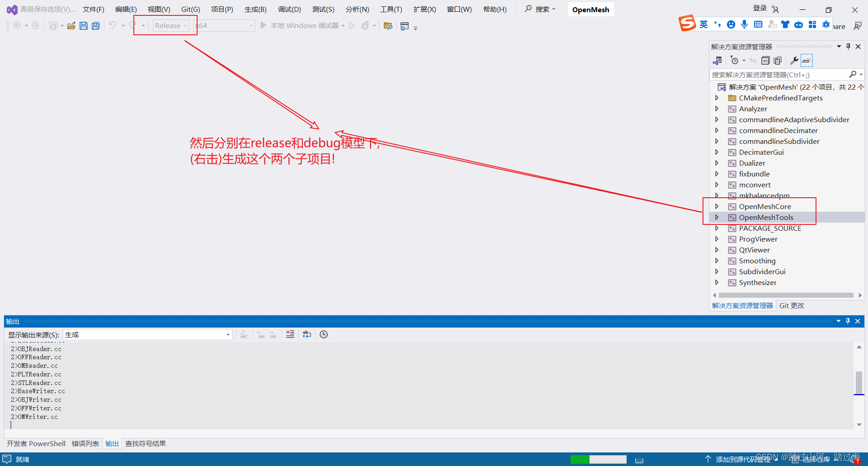
Task: Pin the 输出 output panel
Action: pos(848,321)
